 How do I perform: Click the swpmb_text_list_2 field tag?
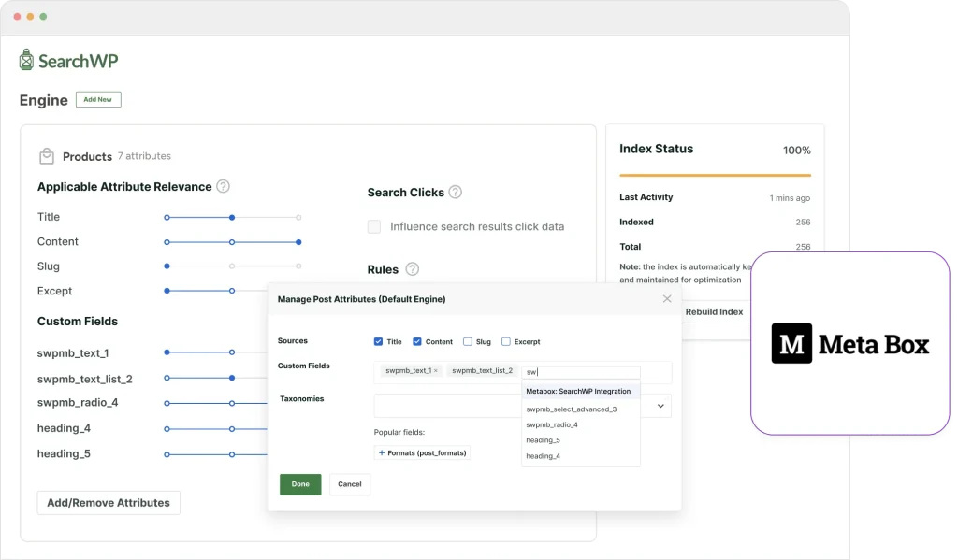click(x=483, y=371)
